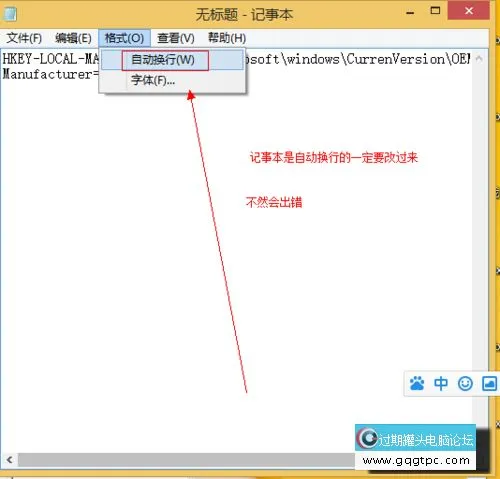500x479 pixels.
Task: Place the cursor in the Manufacturer= line
Action: (51, 74)
